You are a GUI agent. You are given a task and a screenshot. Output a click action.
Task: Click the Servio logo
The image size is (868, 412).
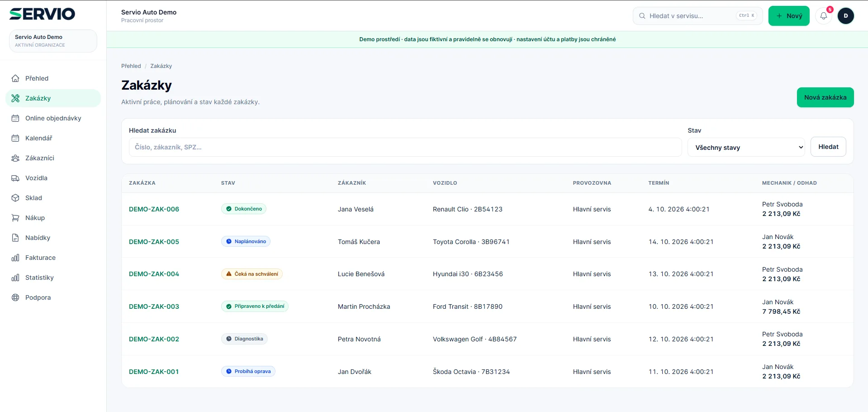[42, 14]
